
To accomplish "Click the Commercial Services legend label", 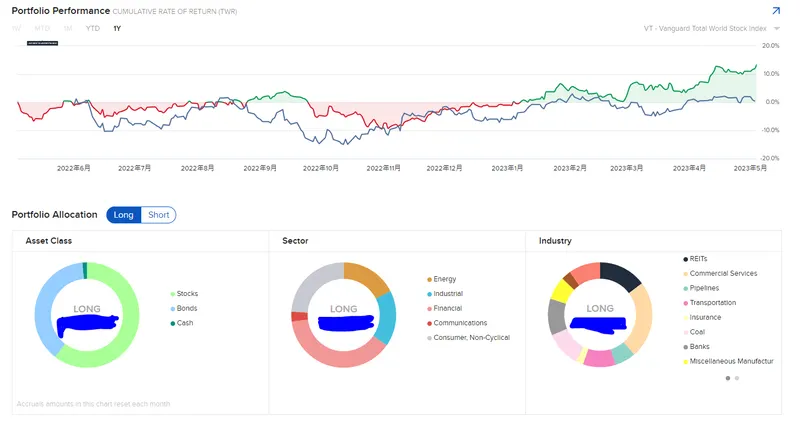I will (724, 273).
